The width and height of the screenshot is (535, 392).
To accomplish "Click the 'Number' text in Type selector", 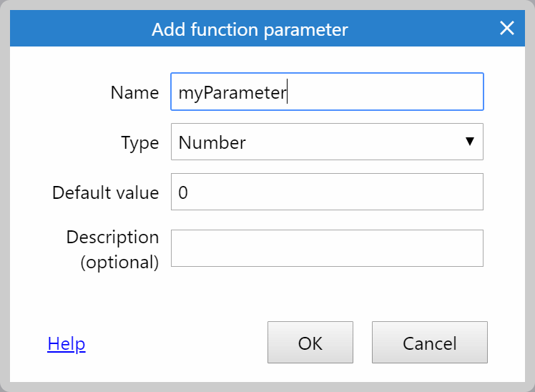I will click(212, 142).
